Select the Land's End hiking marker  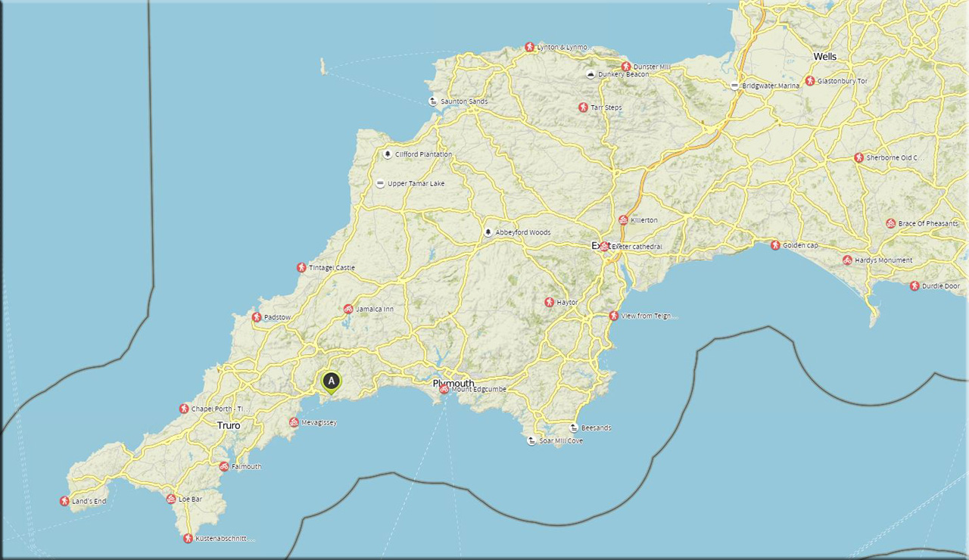tap(64, 501)
